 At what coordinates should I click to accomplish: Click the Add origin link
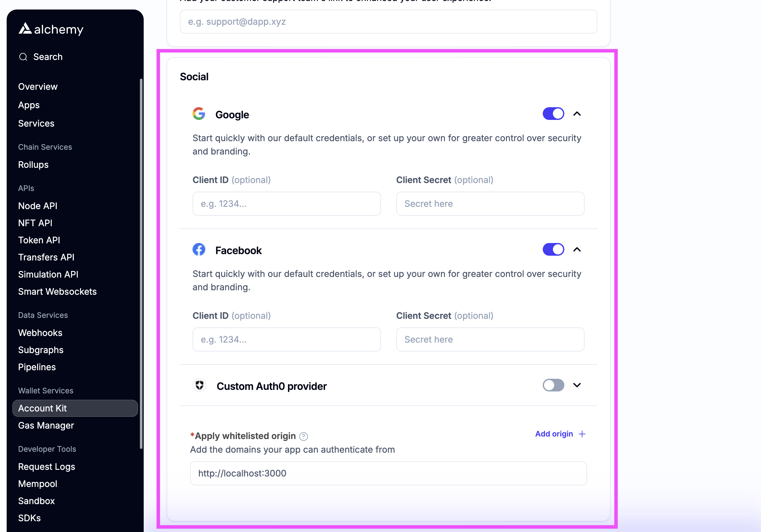coord(554,434)
